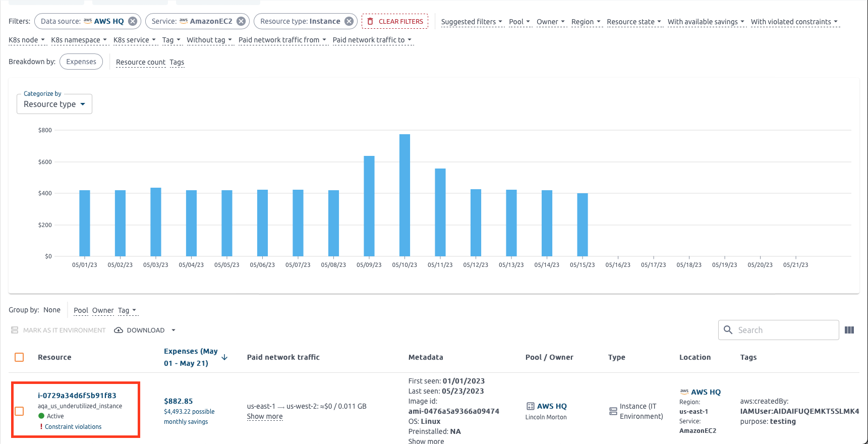Remove the AWS HQ data source filter
Screen dimensions: 868x444
(x=133, y=21)
